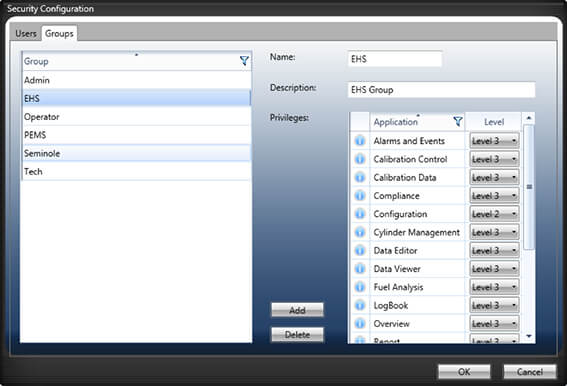Select the Calibration Data row text
This screenshot has width=567, height=386.
(405, 177)
